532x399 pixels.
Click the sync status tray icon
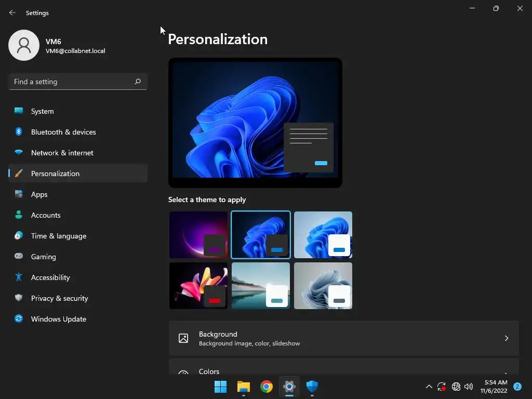click(x=442, y=387)
